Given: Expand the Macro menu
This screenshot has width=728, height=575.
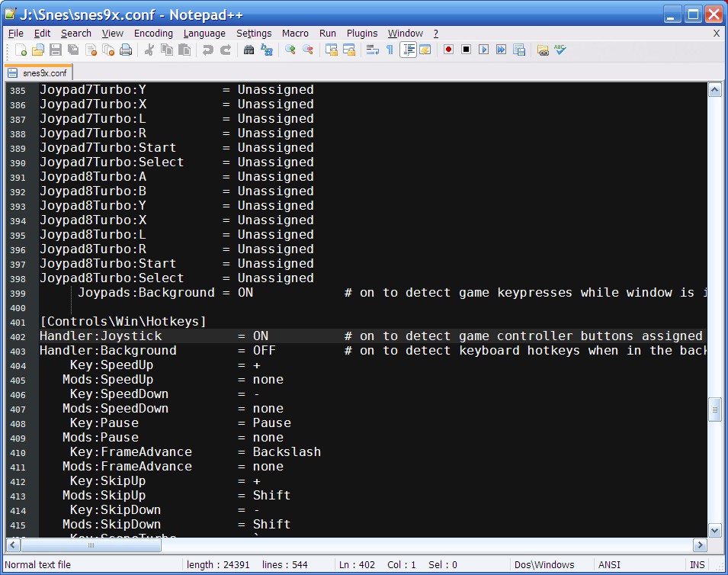Looking at the screenshot, I should point(295,34).
